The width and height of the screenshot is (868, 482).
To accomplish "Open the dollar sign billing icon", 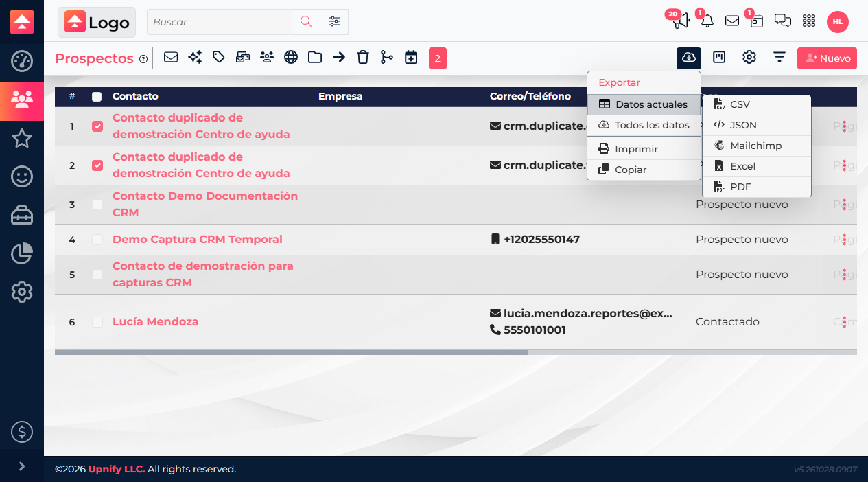I will 22,432.
